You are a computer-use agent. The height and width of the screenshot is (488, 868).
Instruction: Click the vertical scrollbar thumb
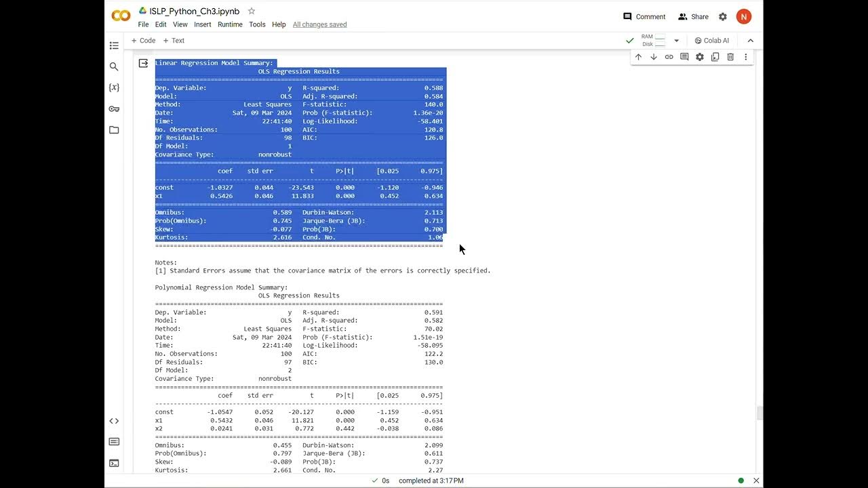pyautogui.click(x=759, y=413)
